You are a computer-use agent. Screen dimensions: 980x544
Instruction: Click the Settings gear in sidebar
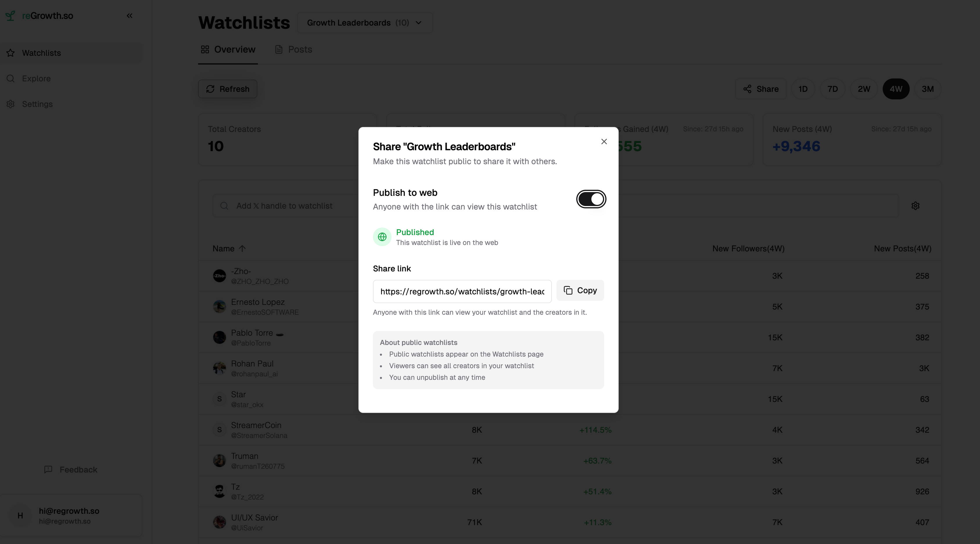click(11, 104)
